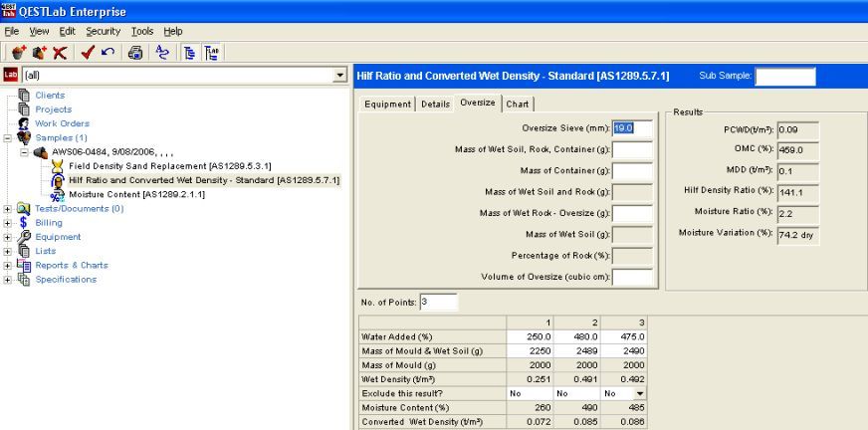
Task: Click the Work Orders icon in tree
Action: click(x=23, y=123)
